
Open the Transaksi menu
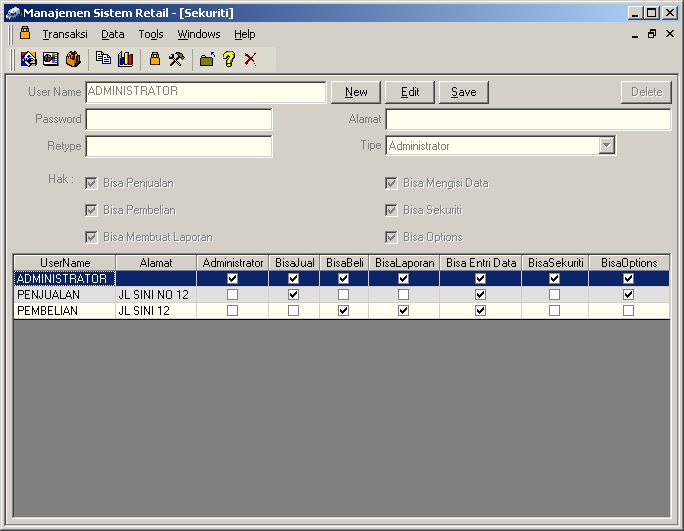coord(64,34)
